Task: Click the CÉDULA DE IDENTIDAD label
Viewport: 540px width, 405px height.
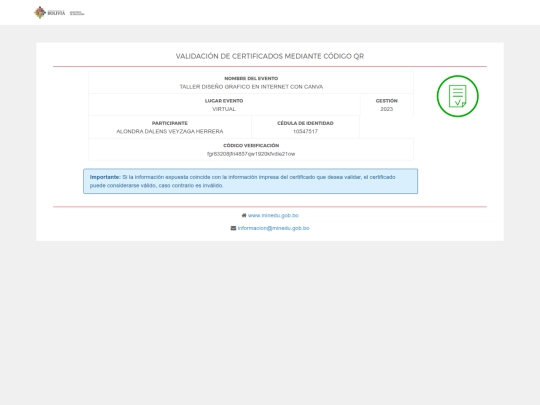Action: 305,123
